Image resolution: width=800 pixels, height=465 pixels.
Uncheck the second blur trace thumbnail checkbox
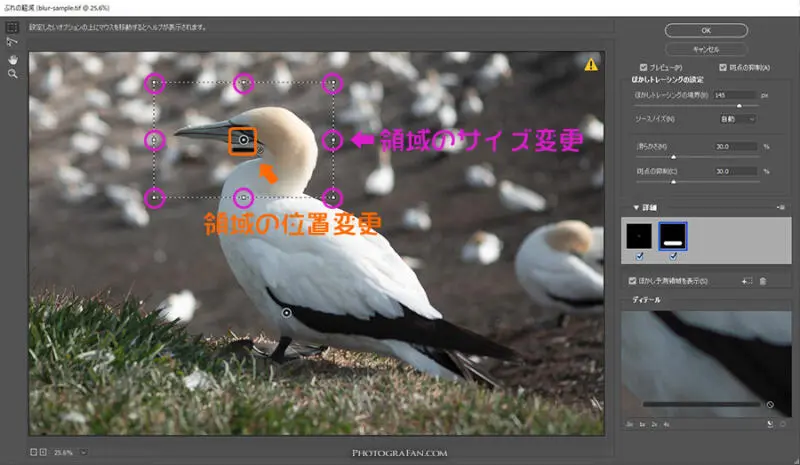click(673, 257)
